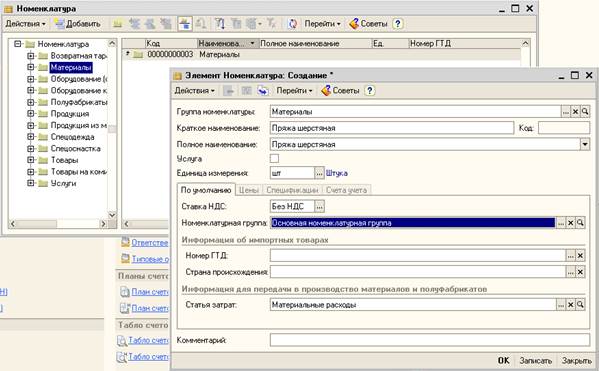The height and width of the screenshot is (371, 599).
Task: Click select button for Ставка НДС
Action: [x=319, y=206]
